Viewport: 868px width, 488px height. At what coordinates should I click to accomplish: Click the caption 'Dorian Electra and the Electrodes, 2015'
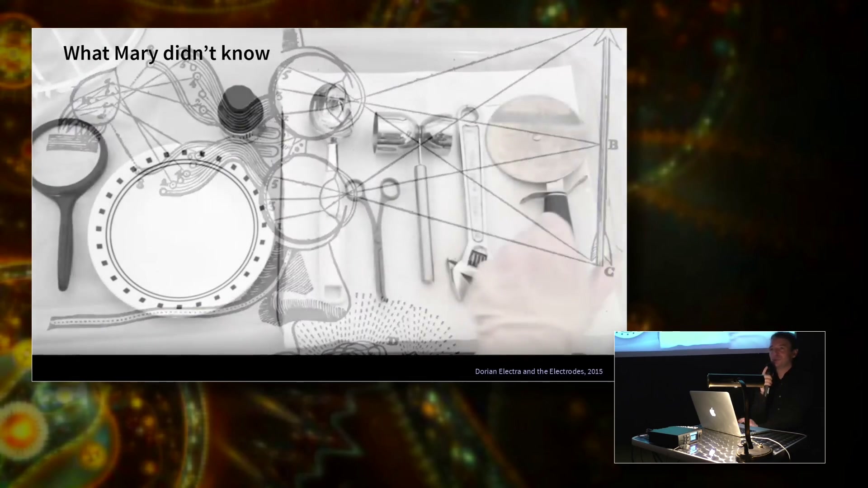point(538,371)
